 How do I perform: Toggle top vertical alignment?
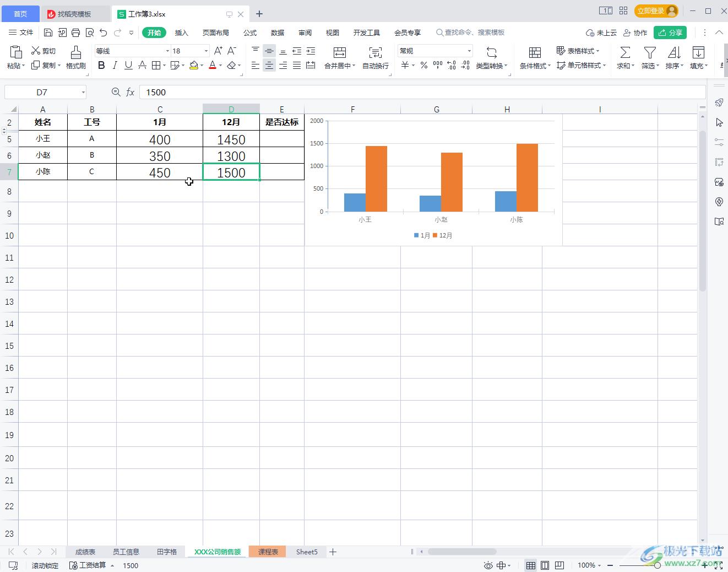pyautogui.click(x=256, y=51)
